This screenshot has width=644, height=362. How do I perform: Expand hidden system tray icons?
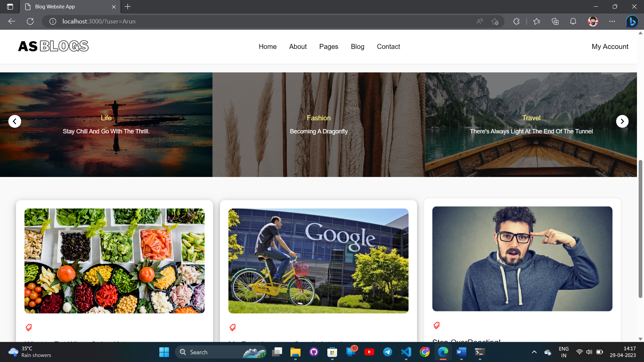(534, 352)
